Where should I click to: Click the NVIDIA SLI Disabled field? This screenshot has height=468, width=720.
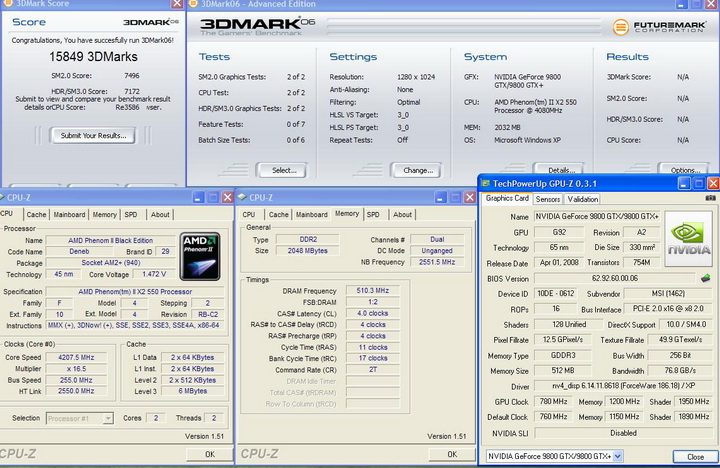point(623,433)
